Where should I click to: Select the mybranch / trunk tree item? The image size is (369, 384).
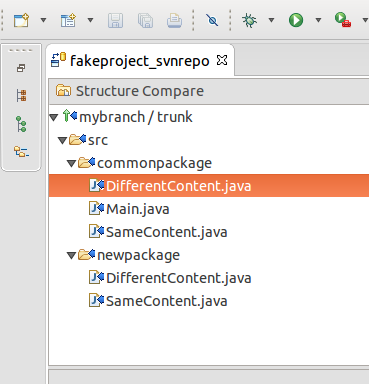click(x=136, y=117)
